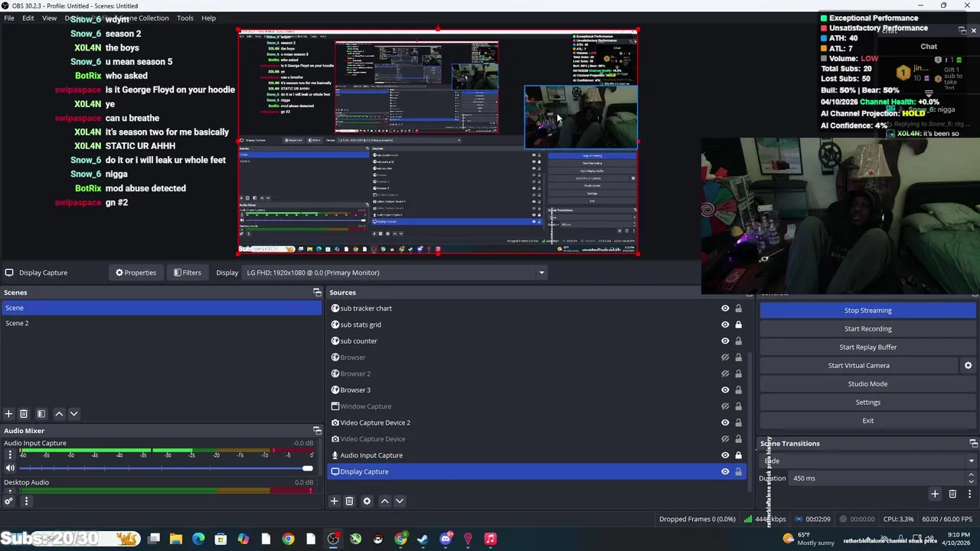
Task: Open Microsoft Edge from the taskbar
Action: (x=198, y=539)
